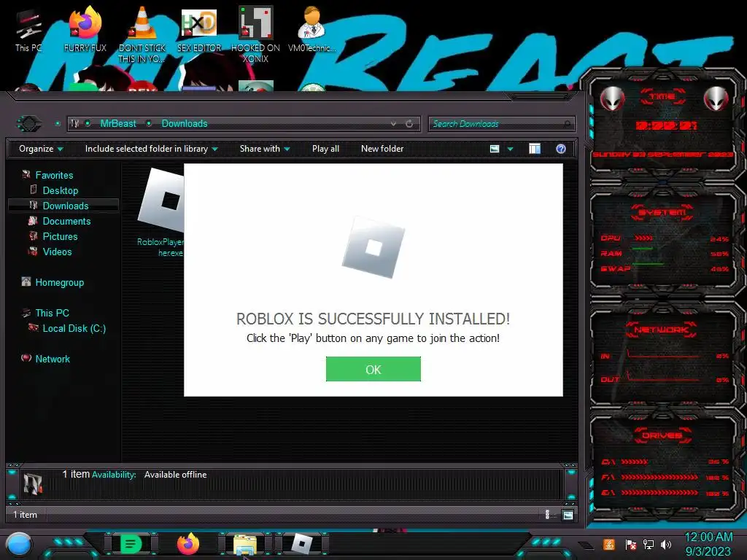This screenshot has height=560, width=747.
Task: Click the Start orb button
Action: click(x=19, y=545)
